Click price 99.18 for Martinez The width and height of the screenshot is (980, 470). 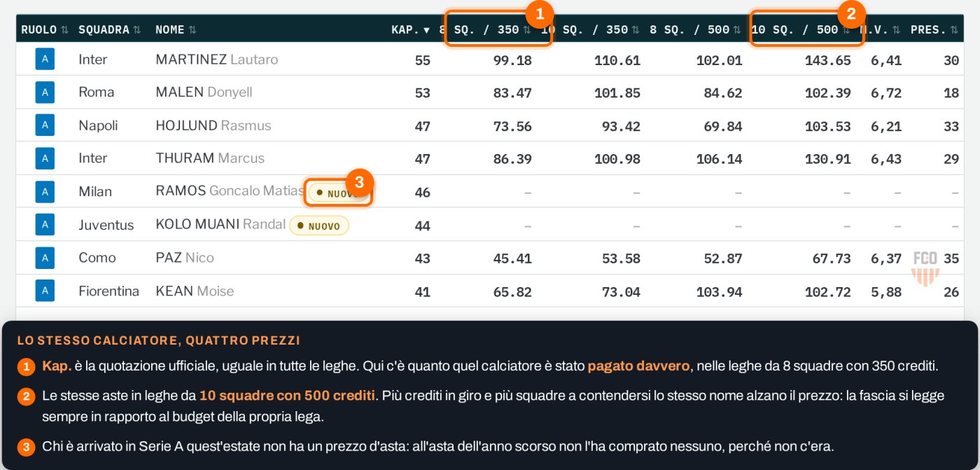[512, 60]
